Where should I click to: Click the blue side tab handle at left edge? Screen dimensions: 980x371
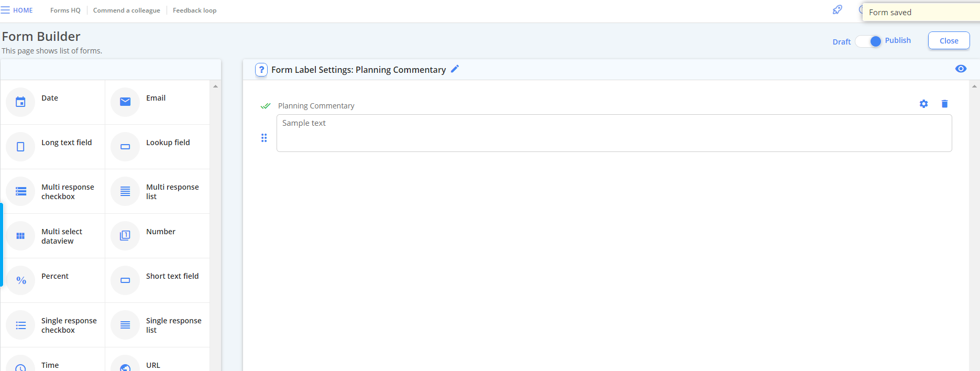(x=2, y=245)
